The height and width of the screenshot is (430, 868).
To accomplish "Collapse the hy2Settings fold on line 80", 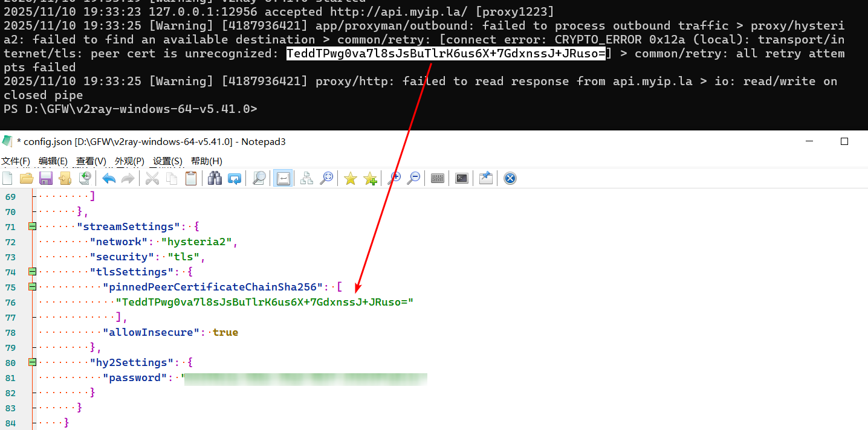I will click(x=32, y=362).
